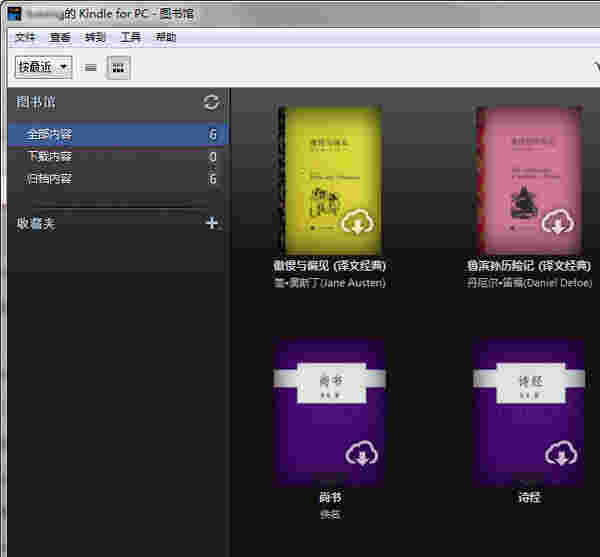This screenshot has height=557, width=600.
Task: Download 尚书 via cloud download icon
Action: (358, 455)
